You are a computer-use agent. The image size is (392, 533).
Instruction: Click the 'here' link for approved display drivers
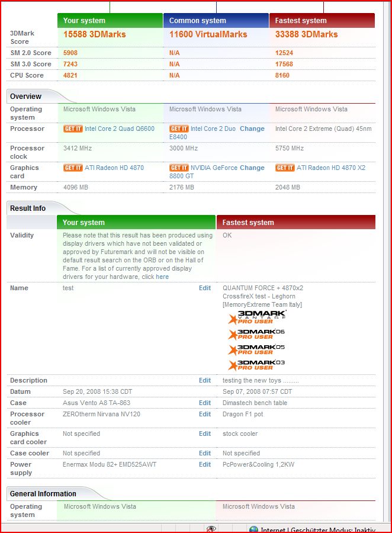tap(162, 277)
